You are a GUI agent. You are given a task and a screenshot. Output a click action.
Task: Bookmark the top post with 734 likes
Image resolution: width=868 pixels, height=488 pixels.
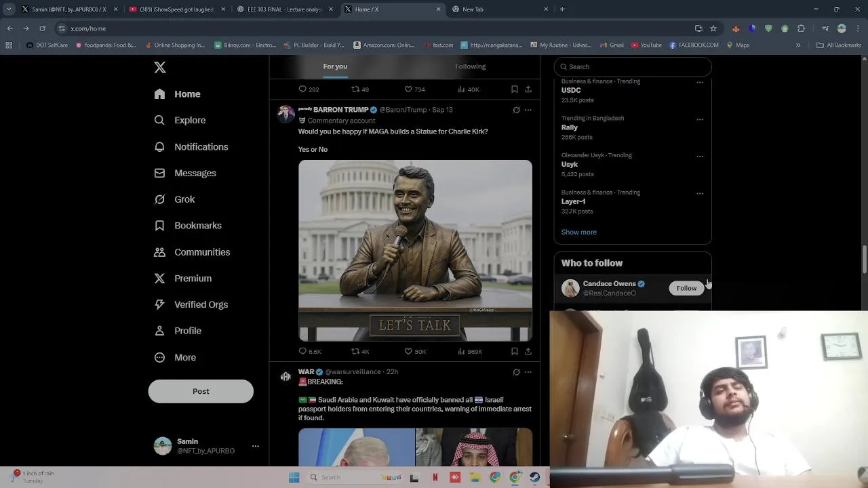coord(515,89)
